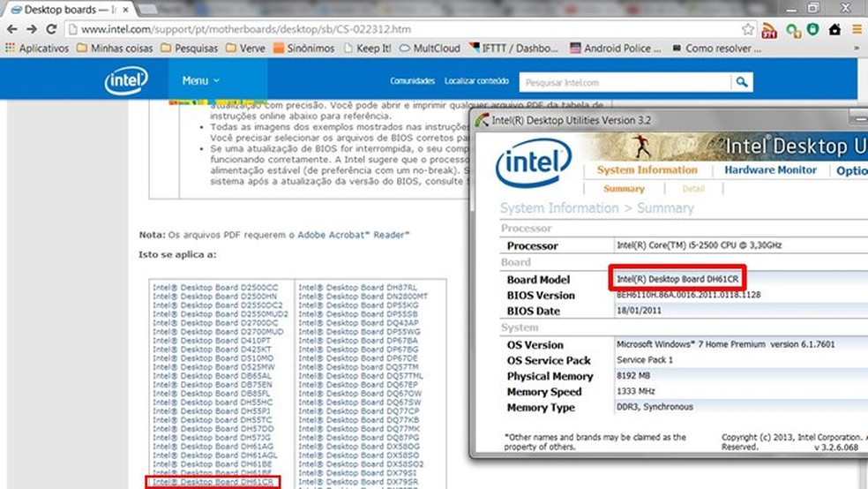Click the Intel logo inside Desktop Utilities window

(534, 162)
